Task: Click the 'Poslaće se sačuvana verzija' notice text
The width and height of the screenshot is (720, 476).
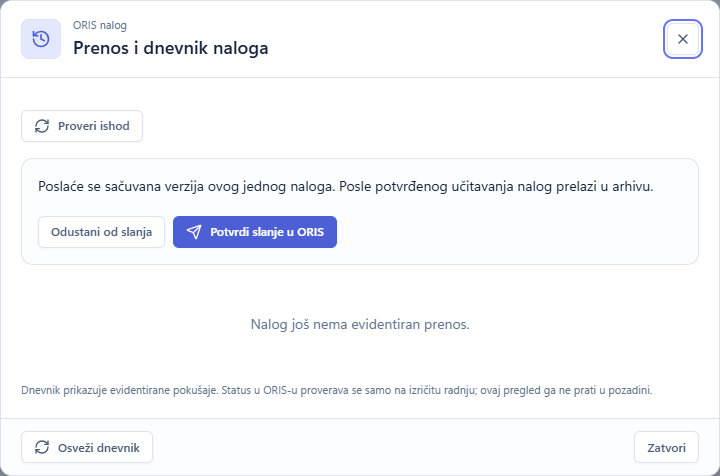Action: point(345,187)
